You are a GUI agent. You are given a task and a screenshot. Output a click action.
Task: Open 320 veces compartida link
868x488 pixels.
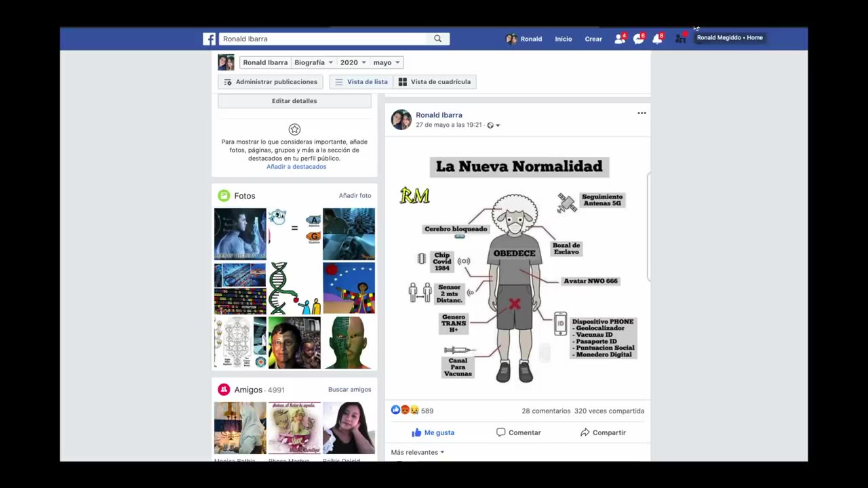(609, 411)
